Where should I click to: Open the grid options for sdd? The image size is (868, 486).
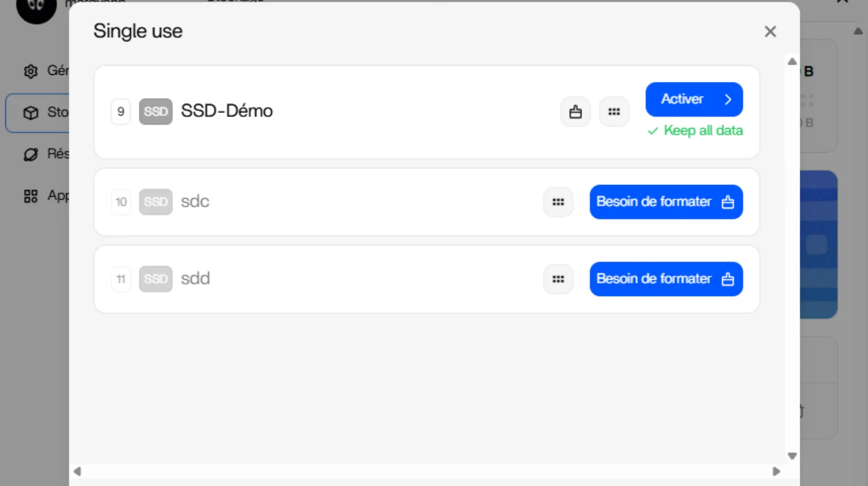tap(558, 279)
